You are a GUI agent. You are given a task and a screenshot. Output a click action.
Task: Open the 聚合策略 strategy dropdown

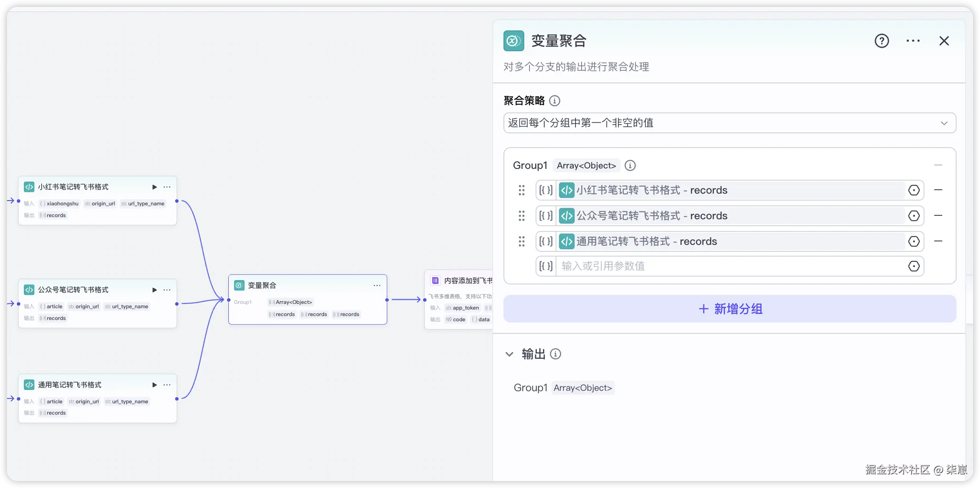(729, 123)
